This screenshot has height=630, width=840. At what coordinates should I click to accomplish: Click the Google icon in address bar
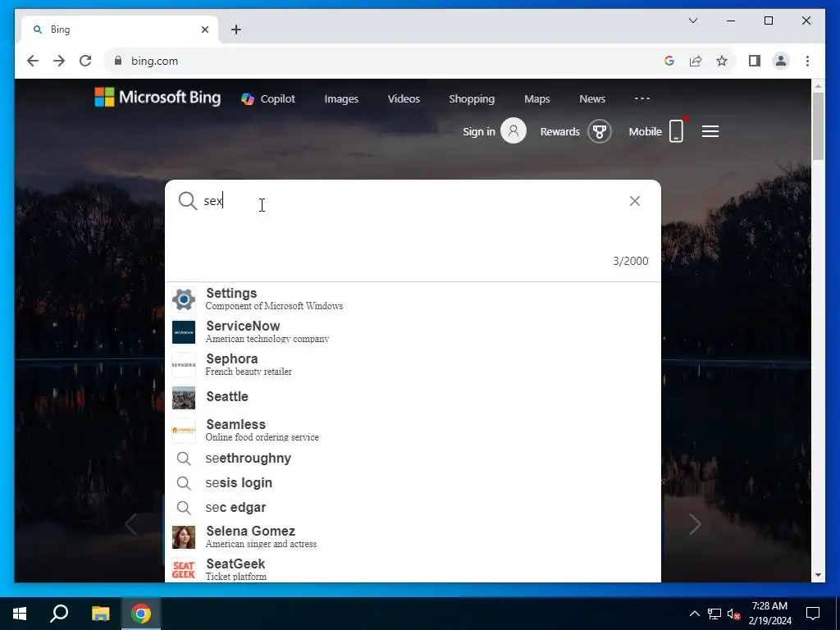669,61
